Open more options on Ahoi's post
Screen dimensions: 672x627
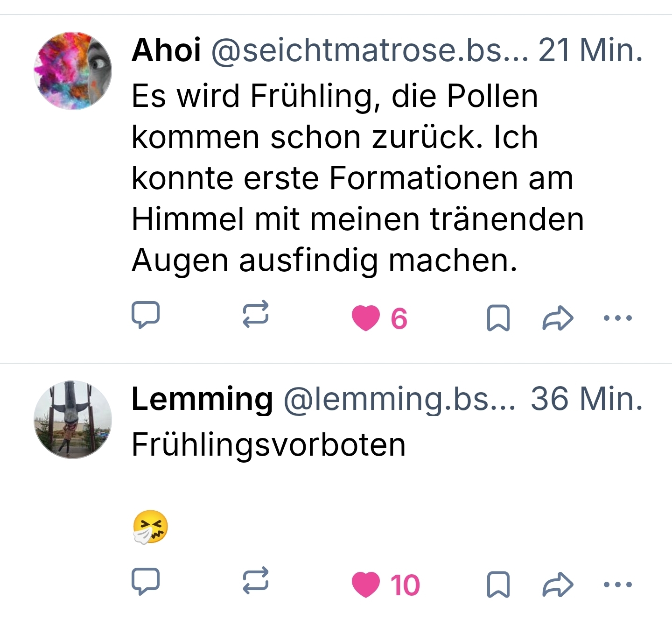(x=617, y=318)
